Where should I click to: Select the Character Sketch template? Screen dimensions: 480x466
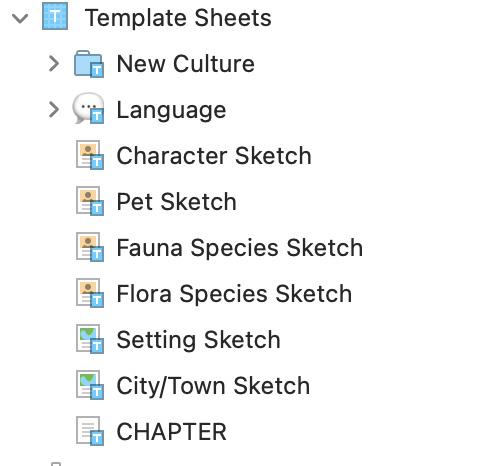coord(214,156)
